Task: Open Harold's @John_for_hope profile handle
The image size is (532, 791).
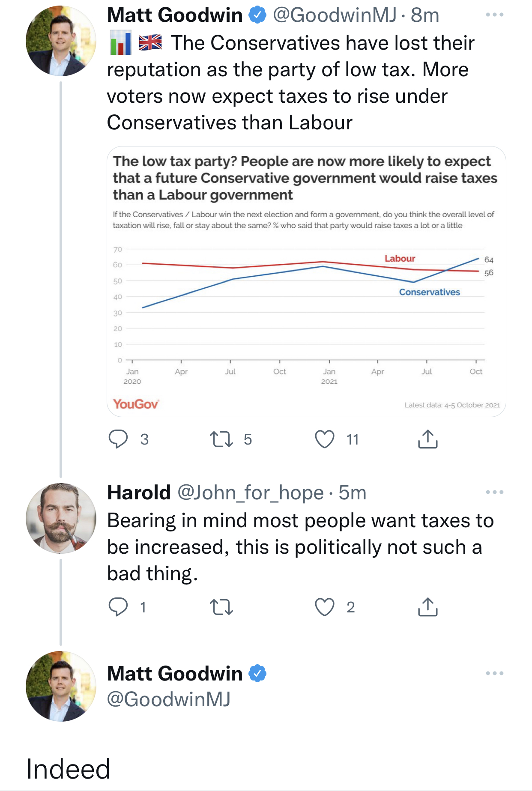Action: click(250, 493)
